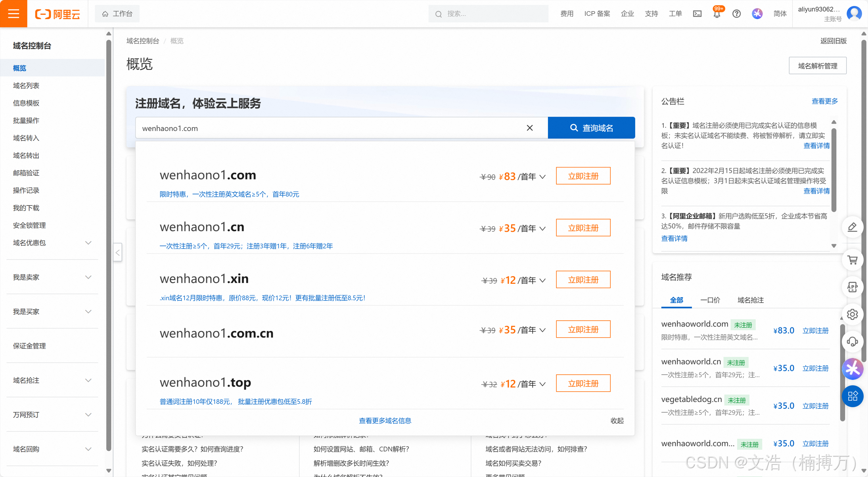Clear the domain search field
This screenshot has height=477, width=868.
[x=530, y=128]
